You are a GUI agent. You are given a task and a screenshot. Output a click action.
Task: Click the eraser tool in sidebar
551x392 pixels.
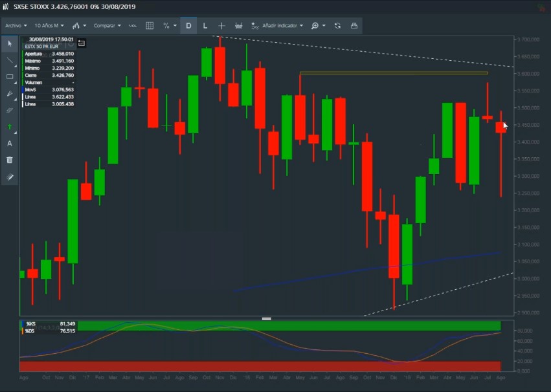click(x=10, y=177)
